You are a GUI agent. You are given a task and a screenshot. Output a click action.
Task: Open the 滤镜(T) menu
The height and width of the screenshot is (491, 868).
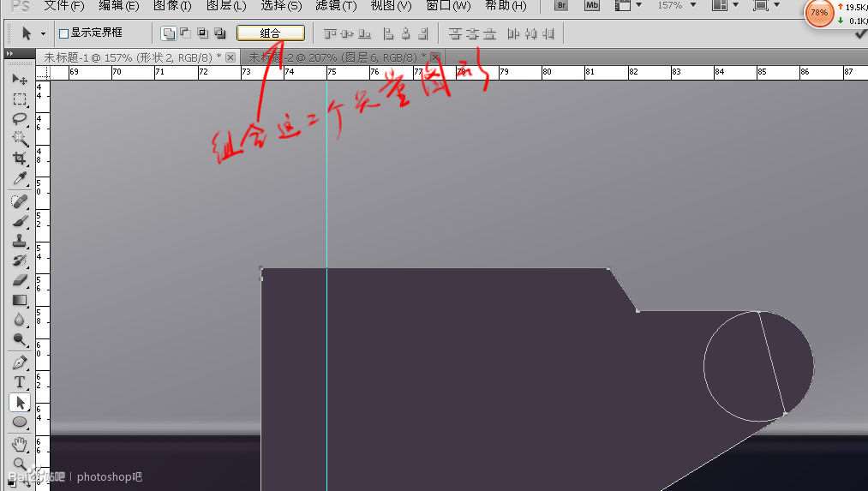point(336,6)
